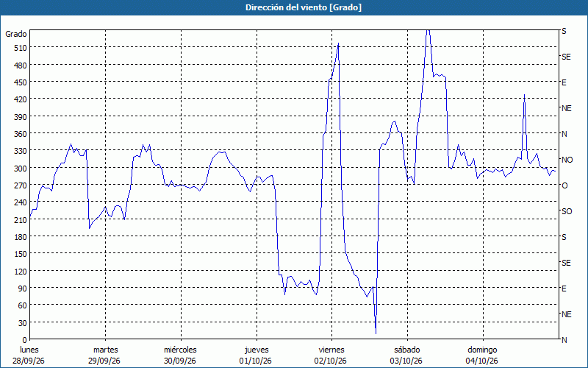Select the 90 value on the degree axis

(23, 289)
